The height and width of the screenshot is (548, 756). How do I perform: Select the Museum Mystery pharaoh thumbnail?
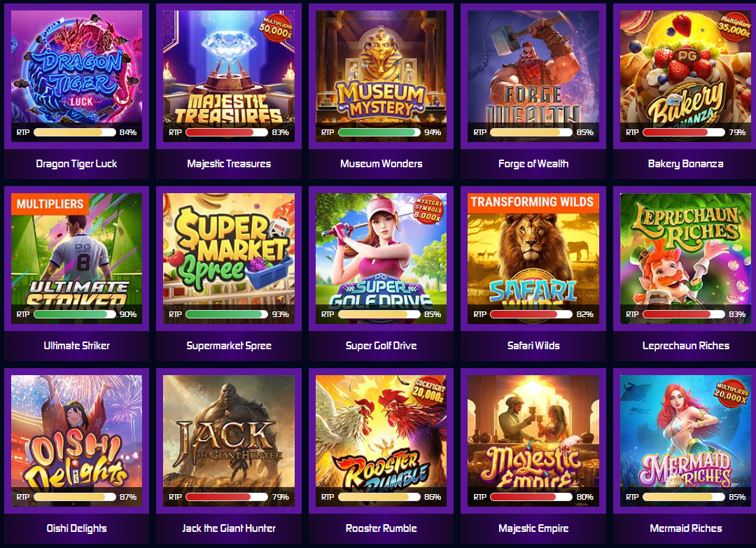(381, 76)
